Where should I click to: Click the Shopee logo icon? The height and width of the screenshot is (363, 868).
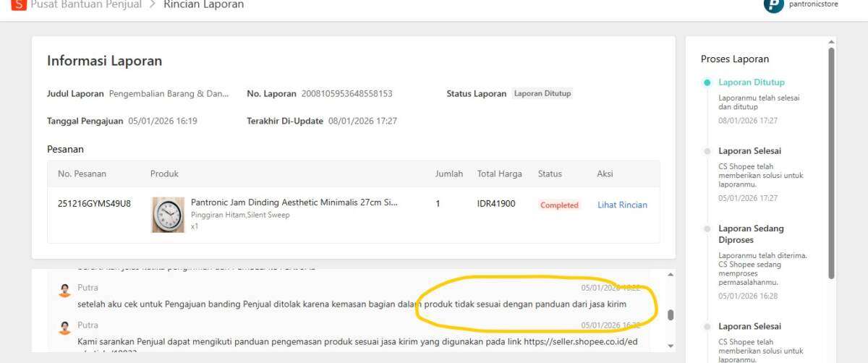point(18,4)
